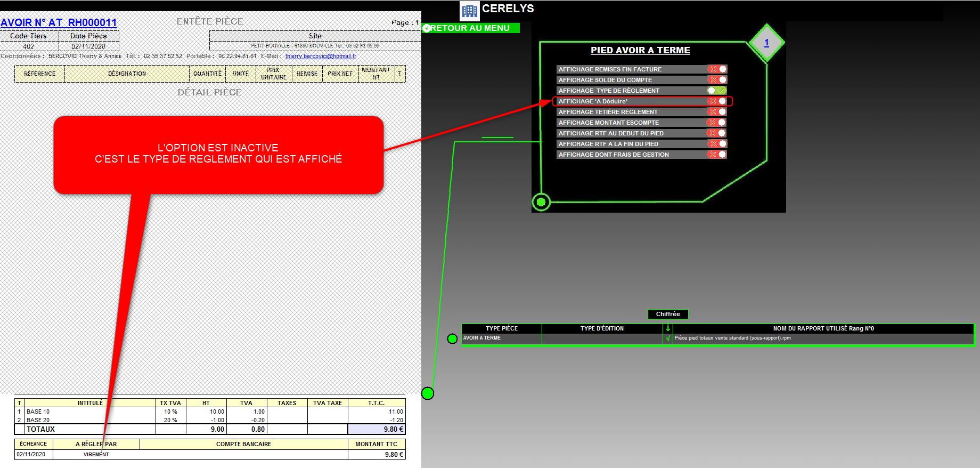Click the green circle at the panel's bottom-left corner
980x468 pixels.
click(541, 202)
